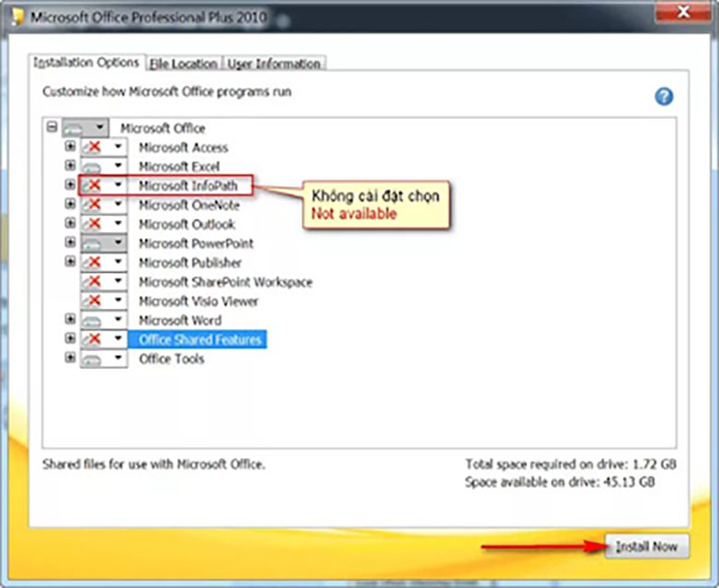Switch to the User Information tab
This screenshot has height=588, width=719.
(x=274, y=64)
